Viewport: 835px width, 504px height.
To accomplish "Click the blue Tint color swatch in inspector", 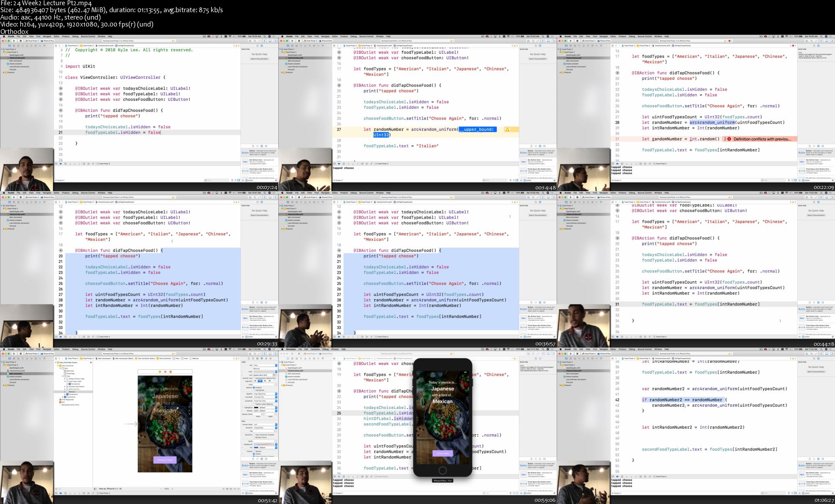I will coord(256,448).
